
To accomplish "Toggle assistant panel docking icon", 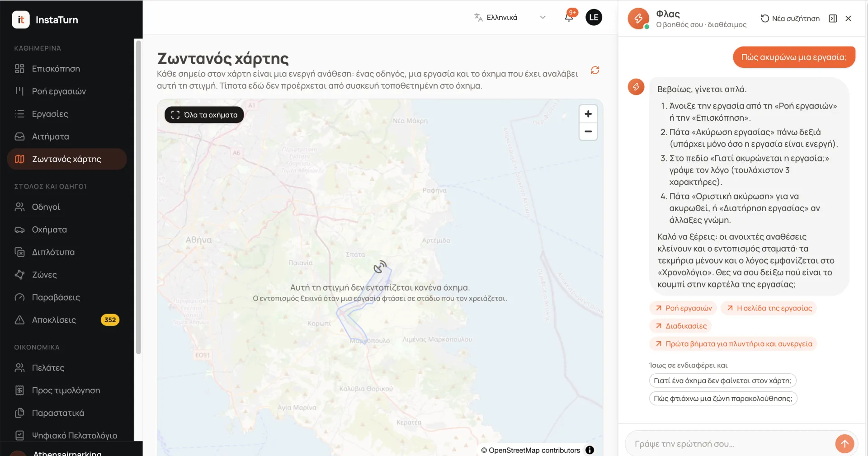I will click(833, 19).
